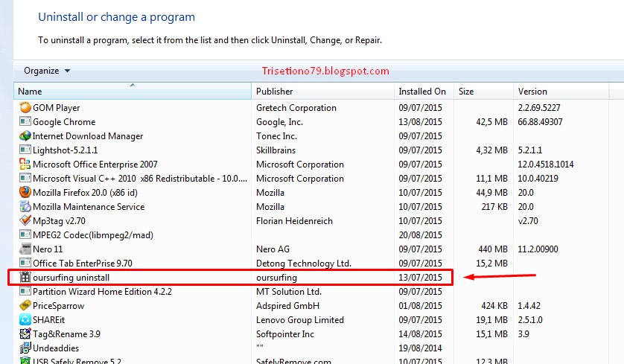Sort list by Version column
Viewport: 624px width, 364px height.
tap(561, 91)
